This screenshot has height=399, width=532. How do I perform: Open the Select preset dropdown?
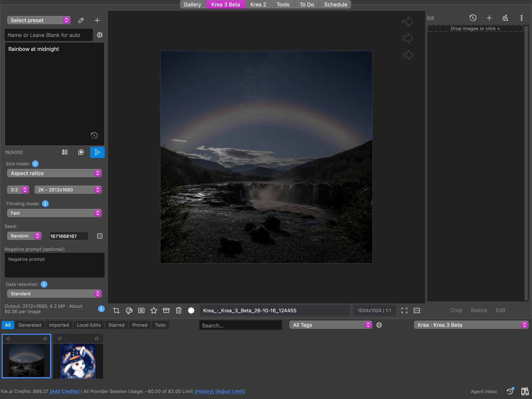(x=39, y=20)
